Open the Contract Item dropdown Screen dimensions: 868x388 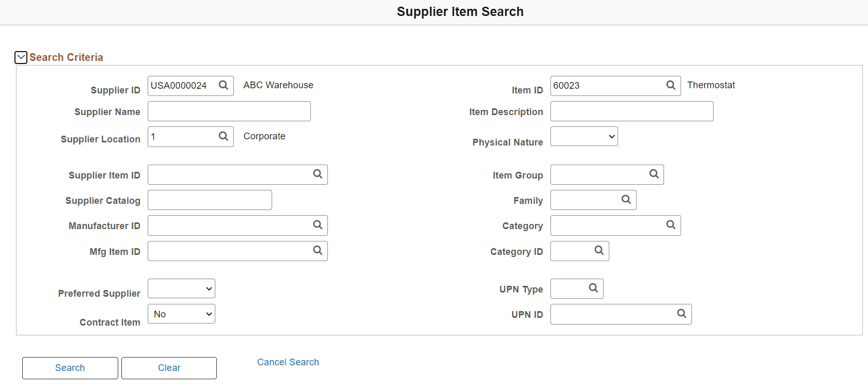[181, 314]
